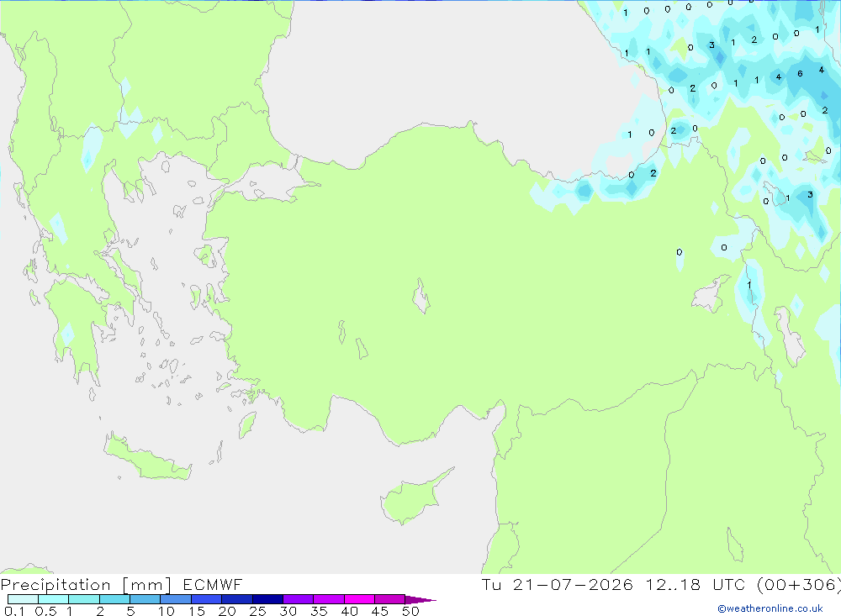Pick the 30–35 mm purple legend swatch
Viewport: 841px width, 616px height.
(298, 599)
